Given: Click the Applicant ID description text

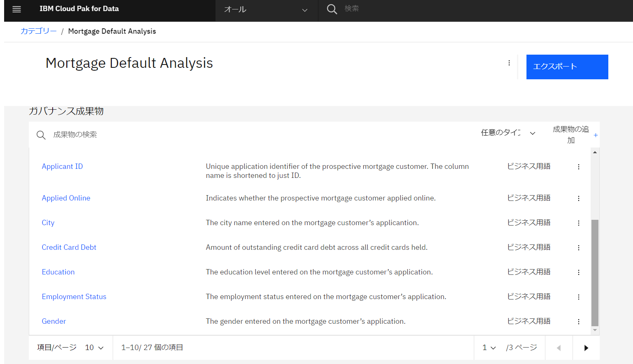Looking at the screenshot, I should [337, 171].
